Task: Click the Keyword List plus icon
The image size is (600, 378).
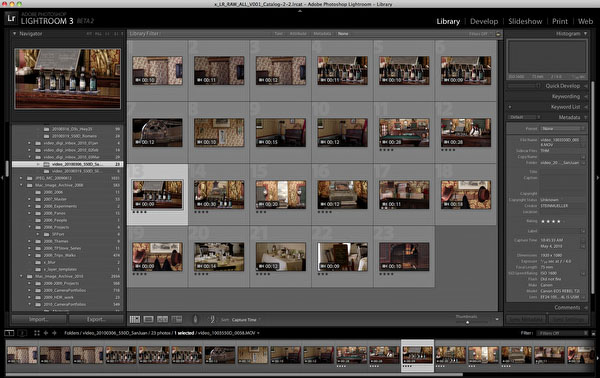Action: 510,107
